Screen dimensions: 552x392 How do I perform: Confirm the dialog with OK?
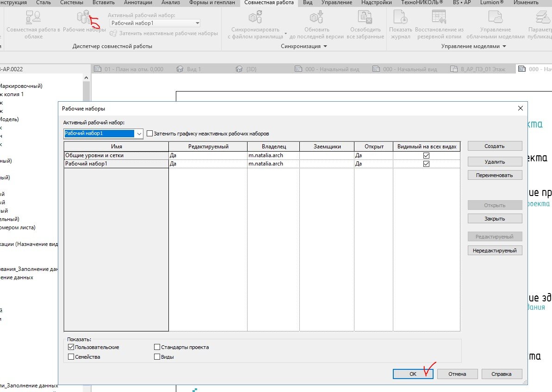point(413,374)
